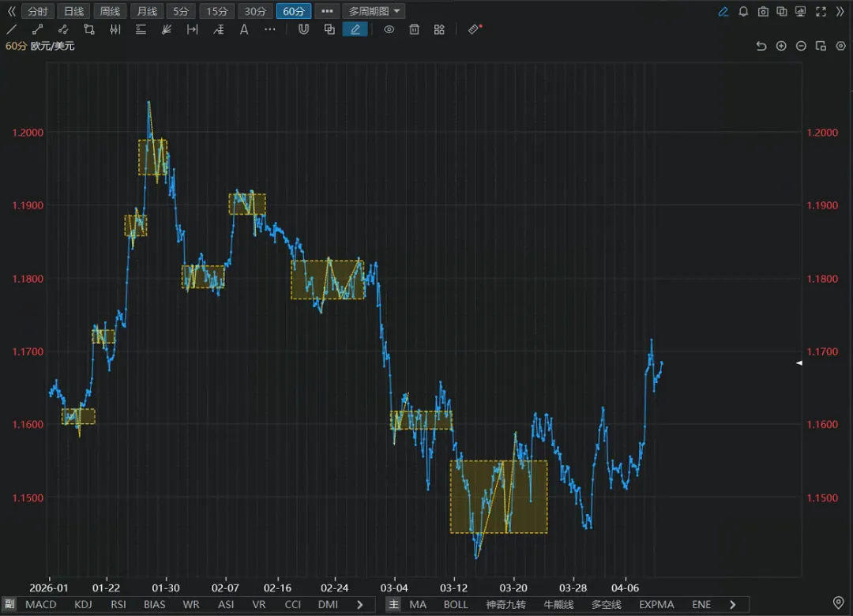Select the KDJ indicator
This screenshot has height=616, width=853.
coord(83,605)
